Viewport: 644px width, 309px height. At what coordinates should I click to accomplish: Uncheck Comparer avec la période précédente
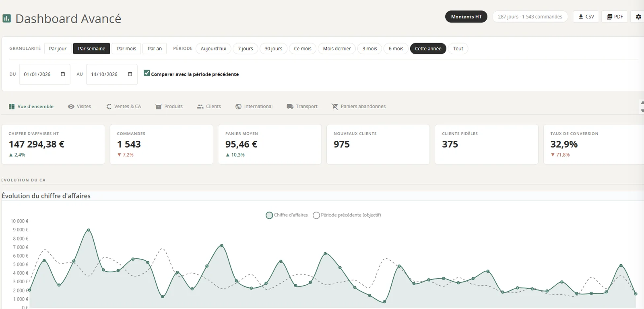click(147, 73)
